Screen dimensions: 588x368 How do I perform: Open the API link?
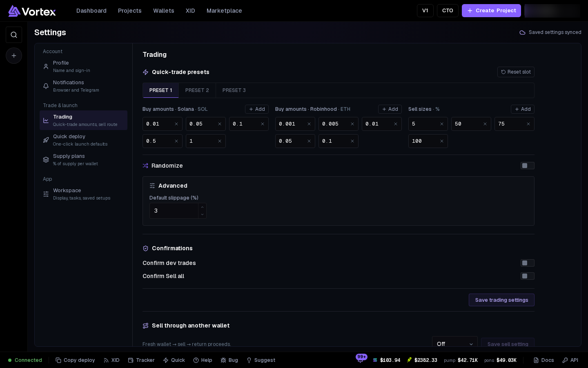pos(570,360)
